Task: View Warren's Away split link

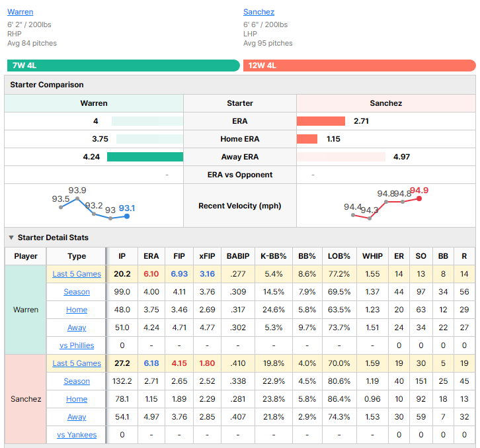Action: (x=77, y=328)
